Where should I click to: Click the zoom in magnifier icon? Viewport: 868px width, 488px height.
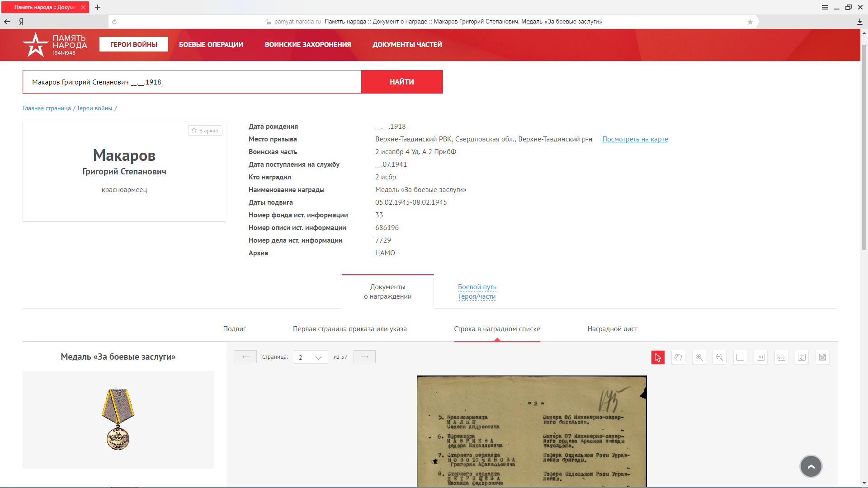[699, 357]
